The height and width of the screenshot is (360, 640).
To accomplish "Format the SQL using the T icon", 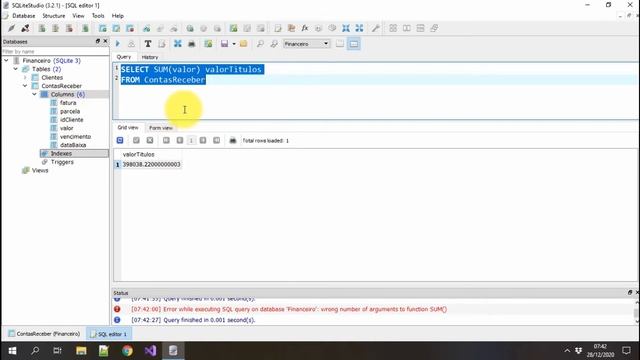I will click(148, 44).
